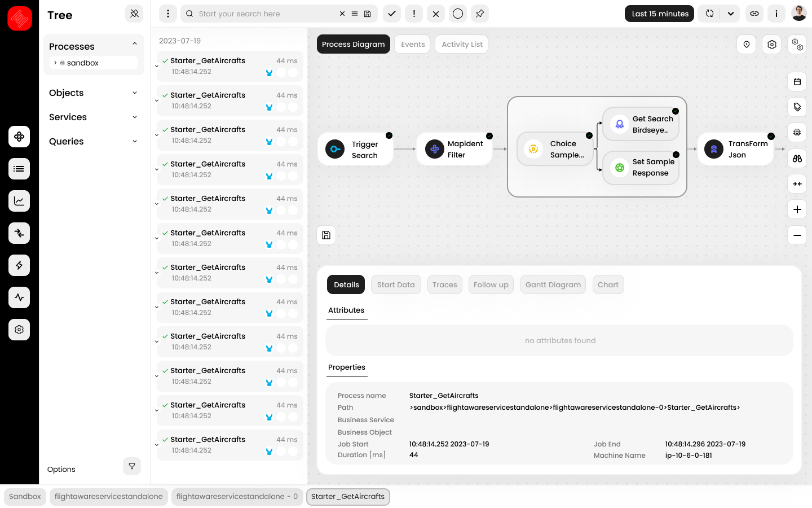This screenshot has height=508, width=812.
Task: Toggle the checkmark success filter
Action: click(392, 14)
